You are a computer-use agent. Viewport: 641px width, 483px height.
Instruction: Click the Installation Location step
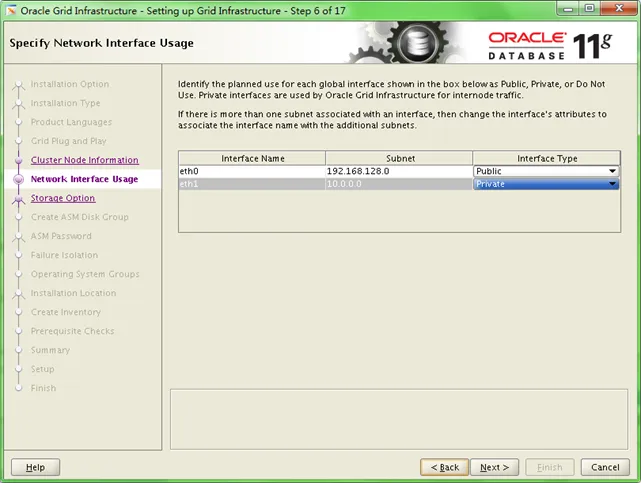(x=73, y=293)
